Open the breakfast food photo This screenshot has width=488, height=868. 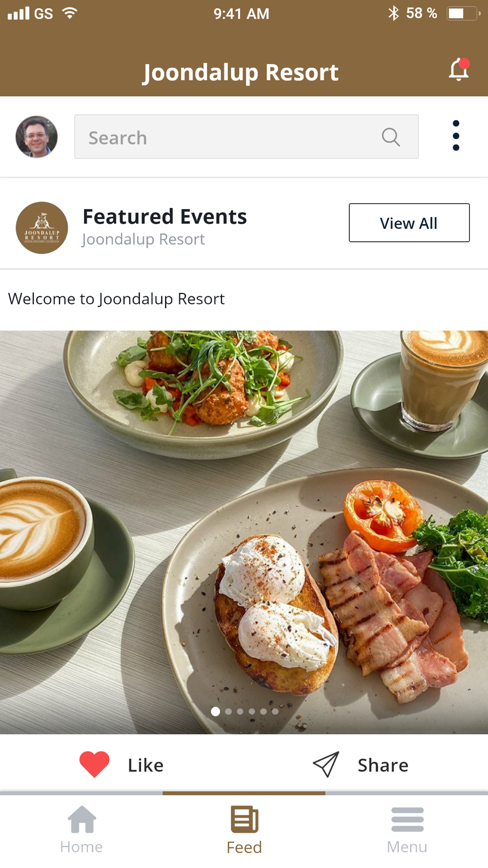tap(244, 532)
